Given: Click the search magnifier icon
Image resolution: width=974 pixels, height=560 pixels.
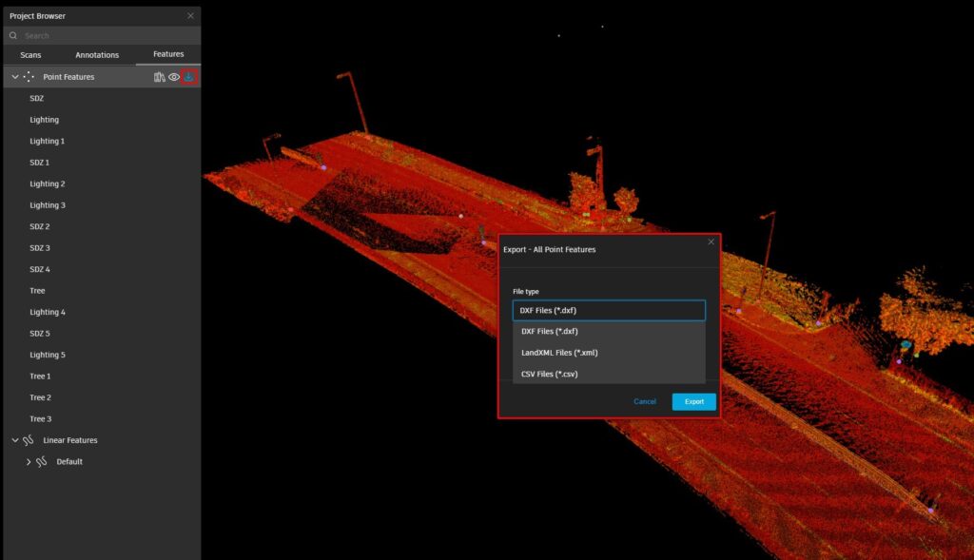Looking at the screenshot, I should pyautogui.click(x=13, y=36).
